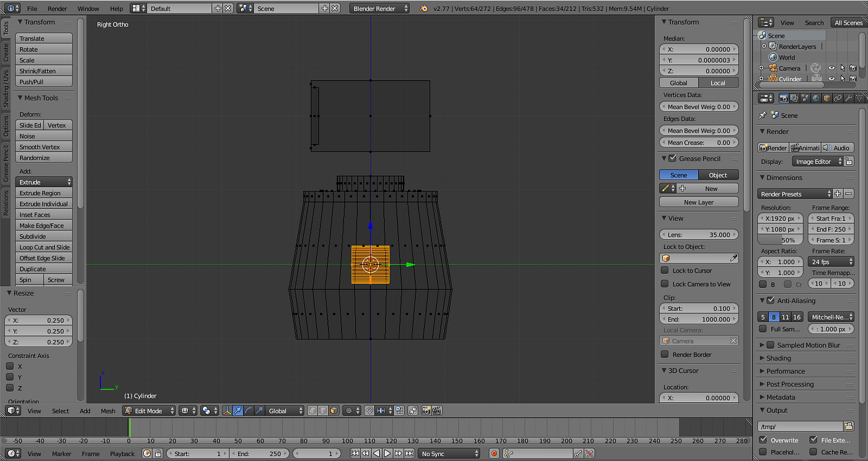Image resolution: width=868 pixels, height=461 pixels.
Task: Select rotate manipulator arc icon
Action: click(x=249, y=411)
